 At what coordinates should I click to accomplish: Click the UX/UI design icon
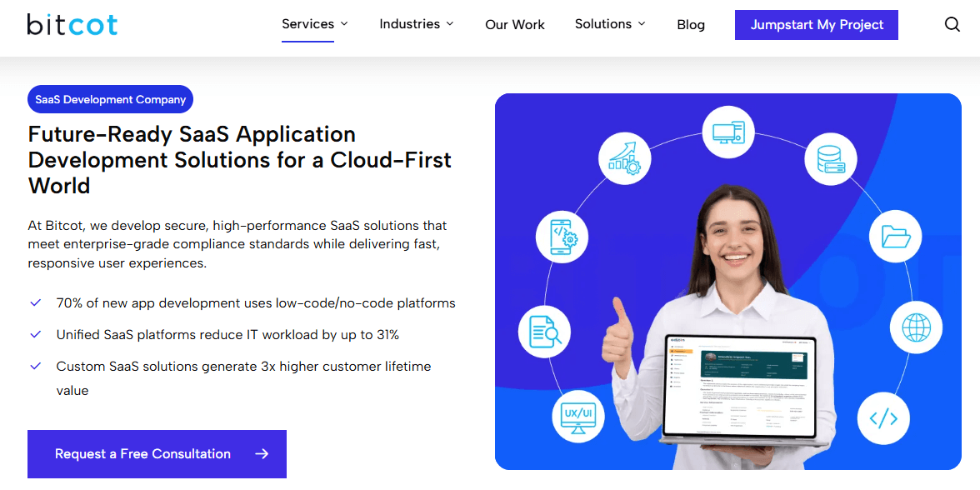click(578, 417)
